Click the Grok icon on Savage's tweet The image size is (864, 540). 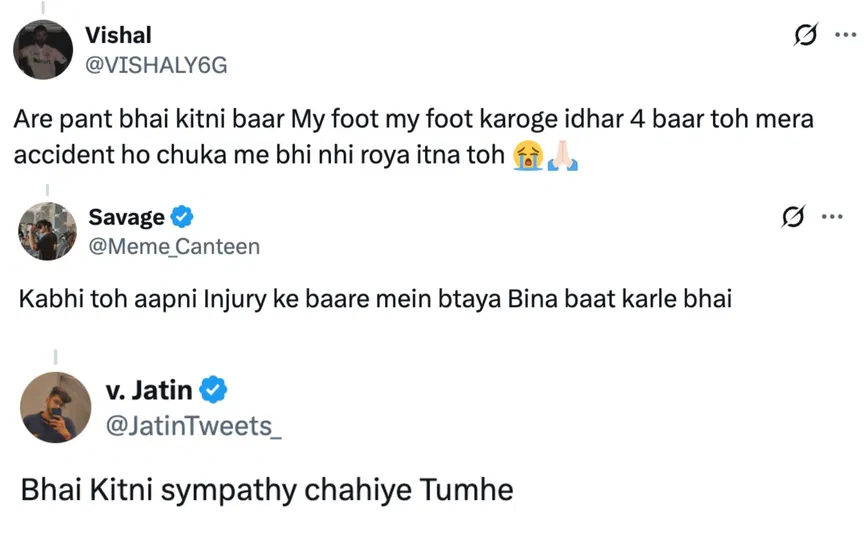793,217
